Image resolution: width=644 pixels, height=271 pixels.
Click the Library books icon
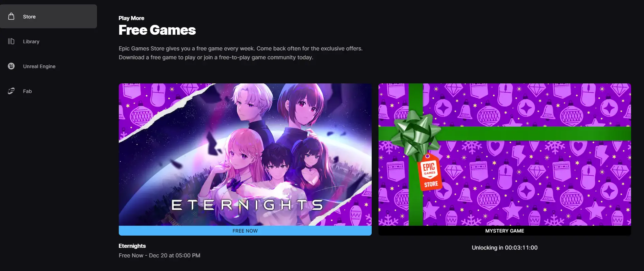click(11, 41)
